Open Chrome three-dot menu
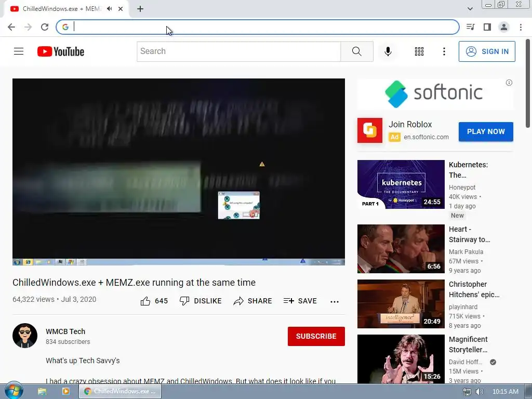The width and height of the screenshot is (532, 399). click(x=521, y=27)
